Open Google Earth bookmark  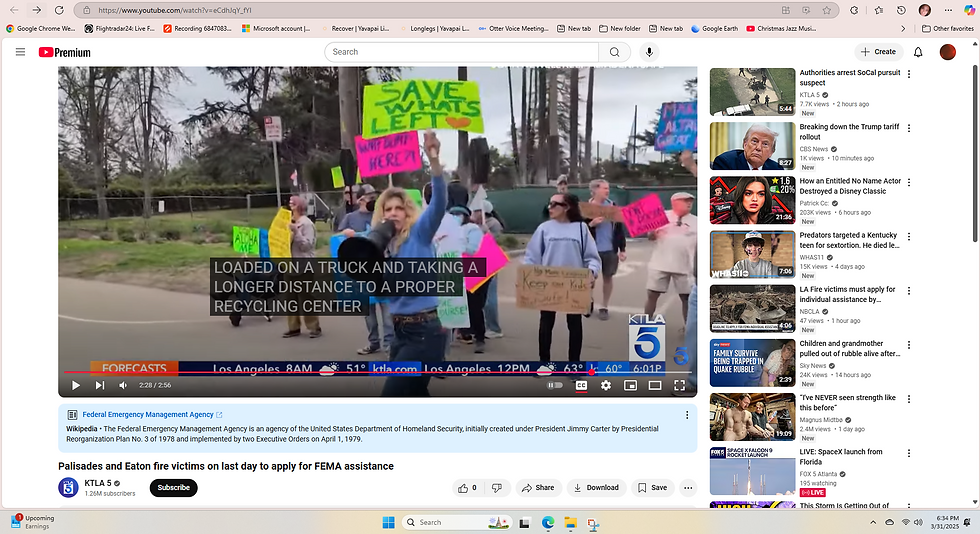coord(714,28)
